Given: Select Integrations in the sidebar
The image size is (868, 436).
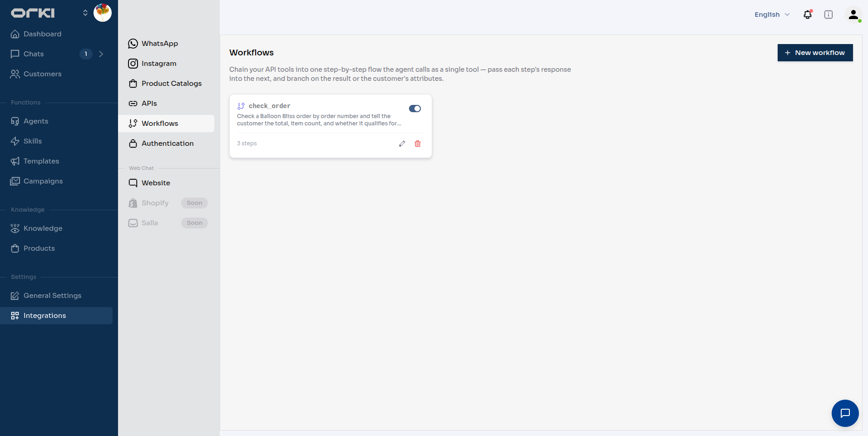Looking at the screenshot, I should tap(56, 316).
